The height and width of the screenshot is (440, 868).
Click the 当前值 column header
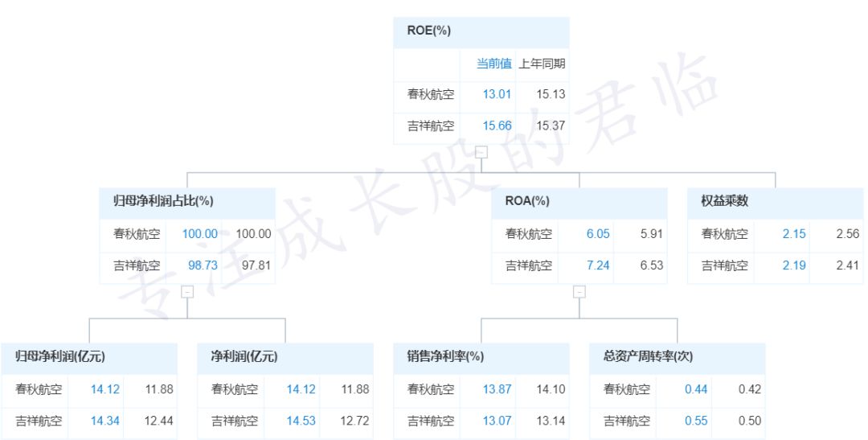[x=493, y=64]
